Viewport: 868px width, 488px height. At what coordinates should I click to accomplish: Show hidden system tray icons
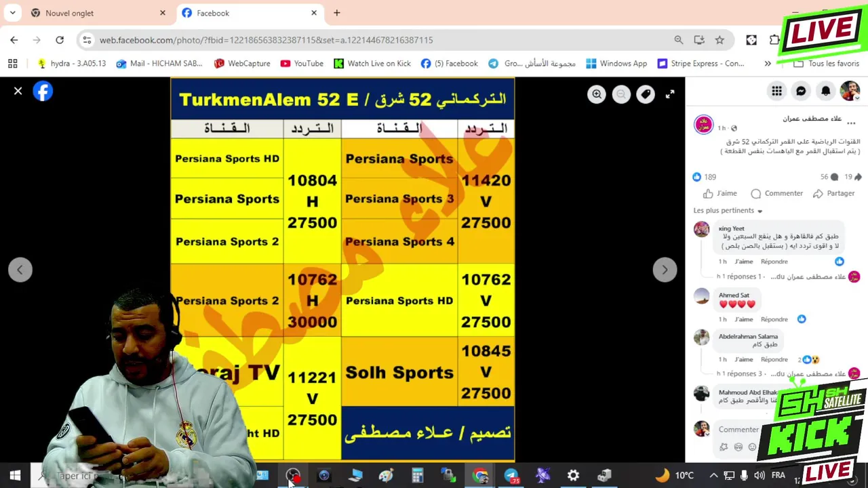[713, 476]
